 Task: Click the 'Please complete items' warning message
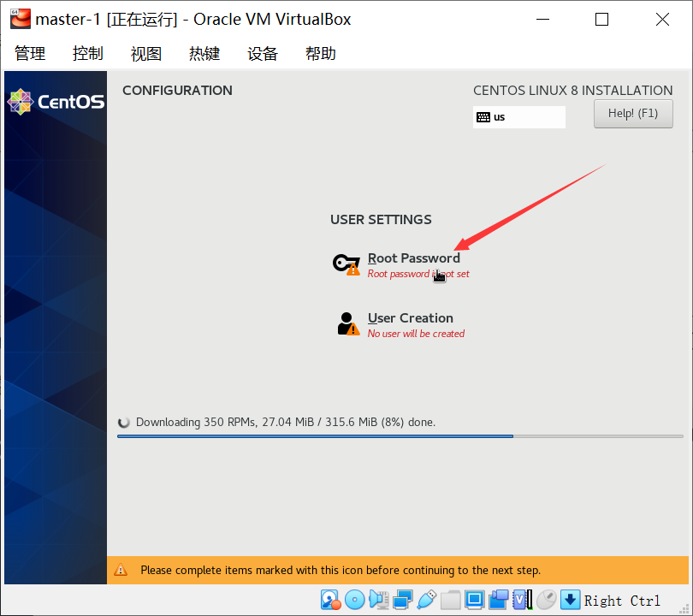pos(341,570)
